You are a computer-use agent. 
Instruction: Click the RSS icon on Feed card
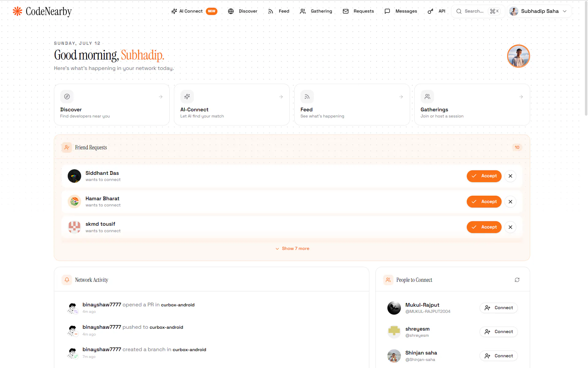point(307,97)
